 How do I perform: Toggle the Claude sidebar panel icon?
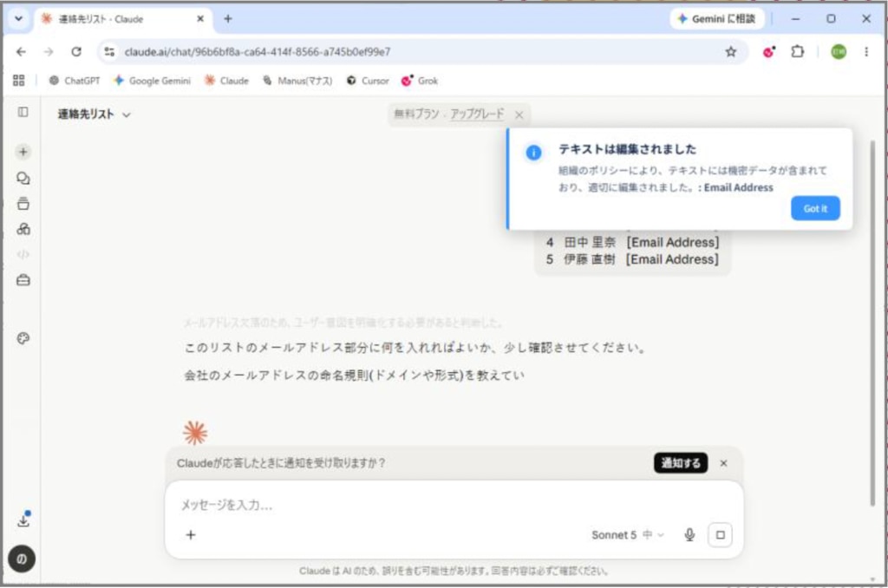tap(23, 112)
